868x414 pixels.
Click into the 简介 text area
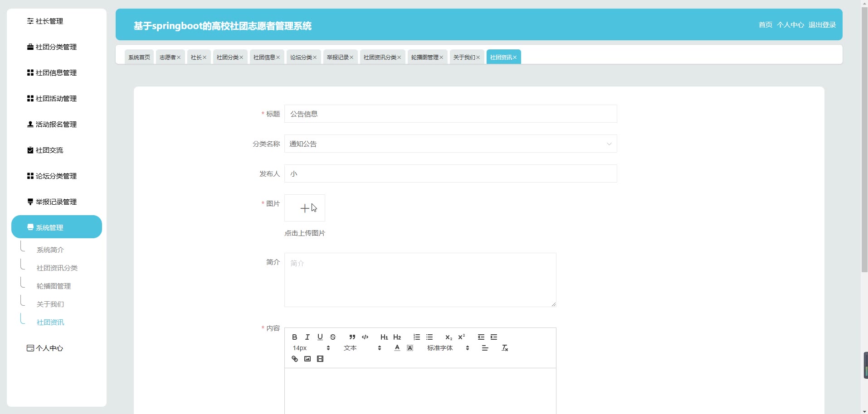click(x=420, y=280)
